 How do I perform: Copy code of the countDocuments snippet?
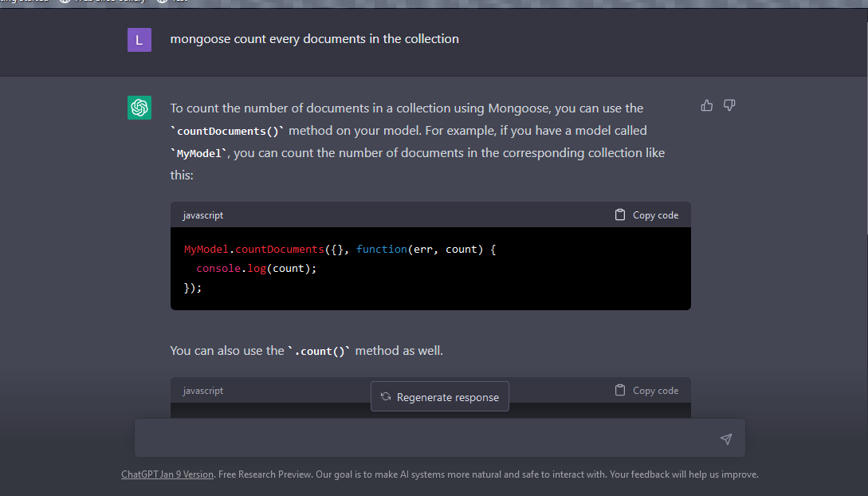pos(646,215)
